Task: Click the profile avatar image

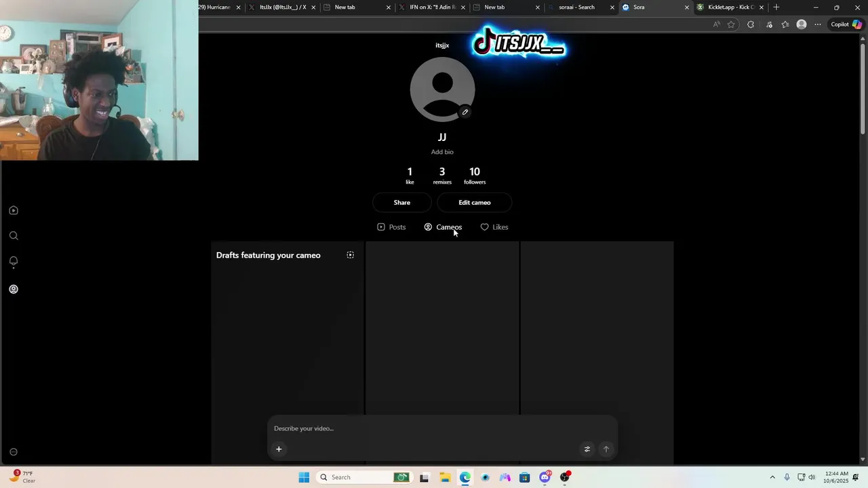Action: 442,89
